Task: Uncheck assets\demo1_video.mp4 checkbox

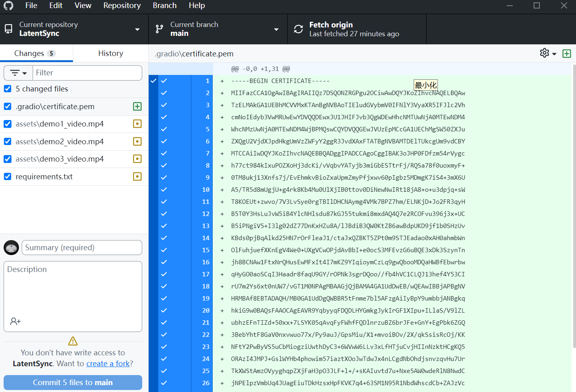Action: coord(8,124)
